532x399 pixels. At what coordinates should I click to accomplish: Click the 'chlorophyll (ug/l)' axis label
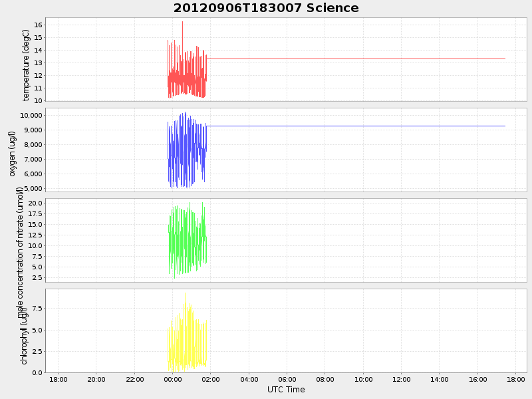pyautogui.click(x=24, y=336)
